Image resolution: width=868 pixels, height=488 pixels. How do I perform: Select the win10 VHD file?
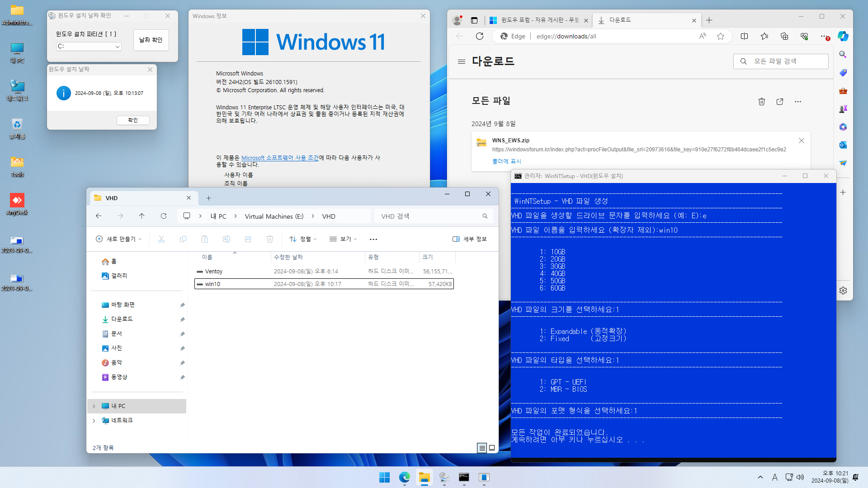pos(324,284)
